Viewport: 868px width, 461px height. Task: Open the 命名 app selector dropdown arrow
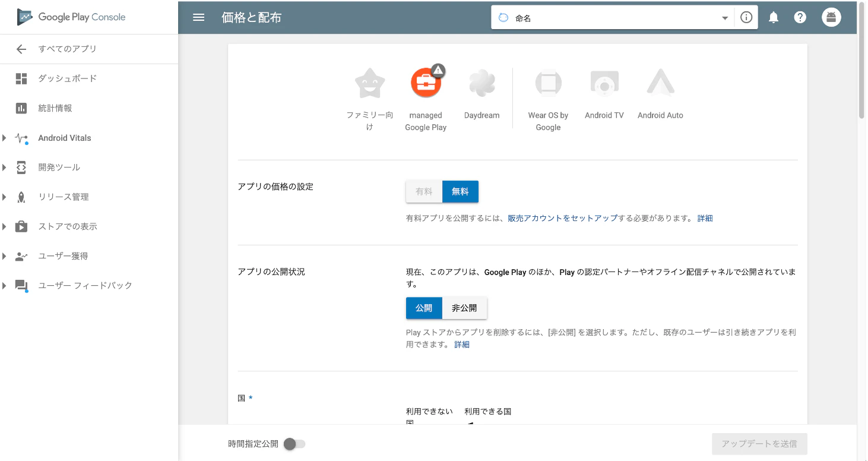725,18
